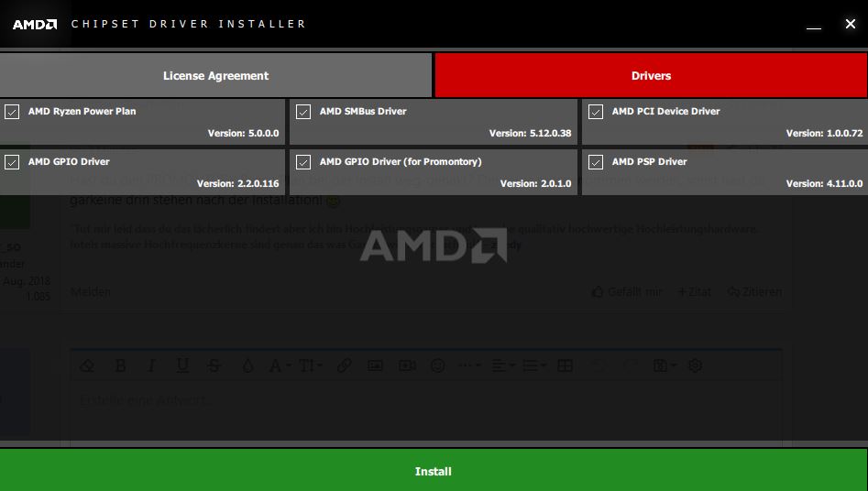Click the 'Version: 5.12.0.38' text
Screen dimensions: 868x491
point(531,134)
